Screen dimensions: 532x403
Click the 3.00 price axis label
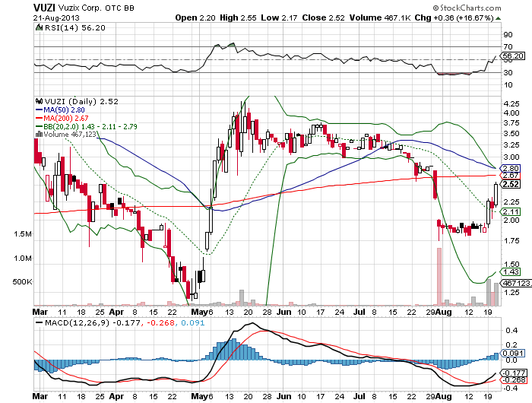pos(511,157)
